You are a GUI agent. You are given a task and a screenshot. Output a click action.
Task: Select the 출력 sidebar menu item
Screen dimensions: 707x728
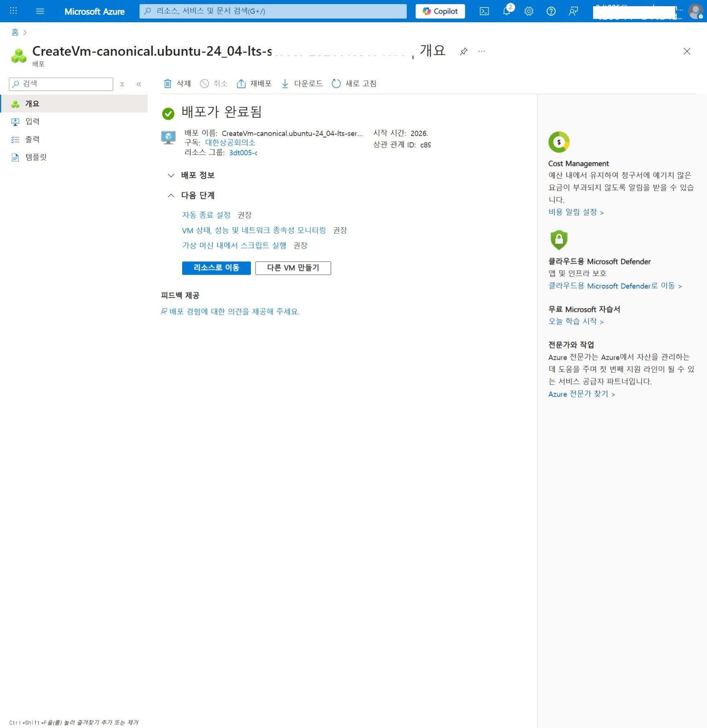(x=74, y=139)
